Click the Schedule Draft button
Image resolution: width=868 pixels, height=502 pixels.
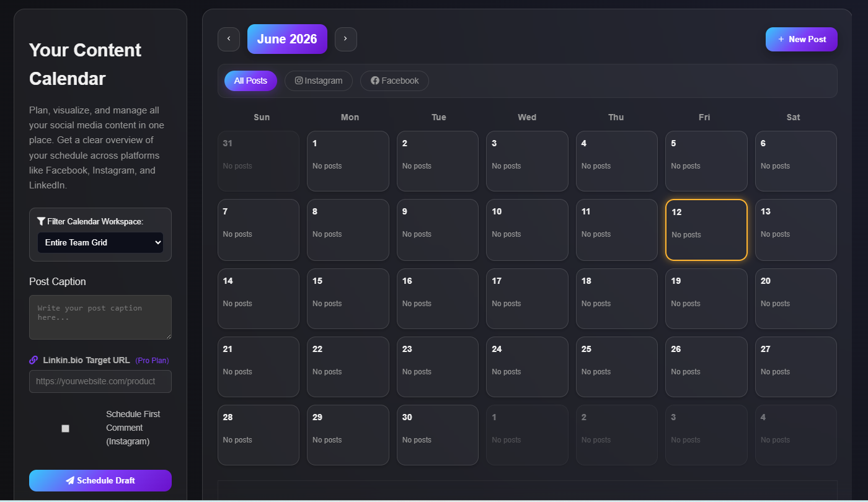[x=100, y=480]
